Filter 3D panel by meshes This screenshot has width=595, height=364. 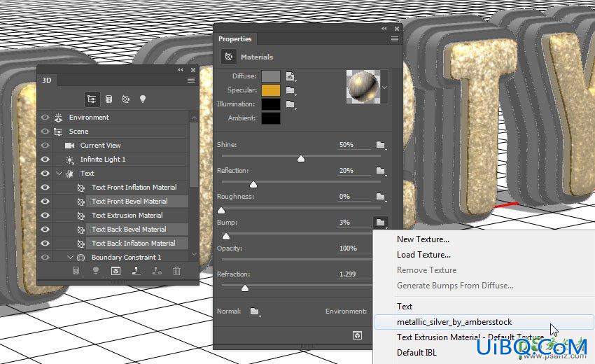pyautogui.click(x=109, y=99)
